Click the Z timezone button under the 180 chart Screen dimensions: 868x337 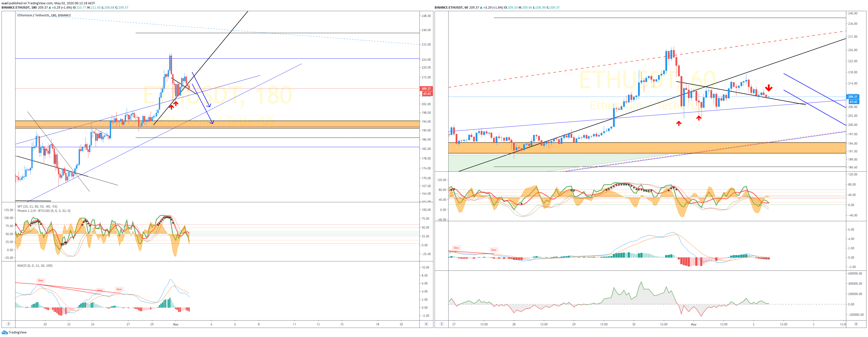coord(8,324)
